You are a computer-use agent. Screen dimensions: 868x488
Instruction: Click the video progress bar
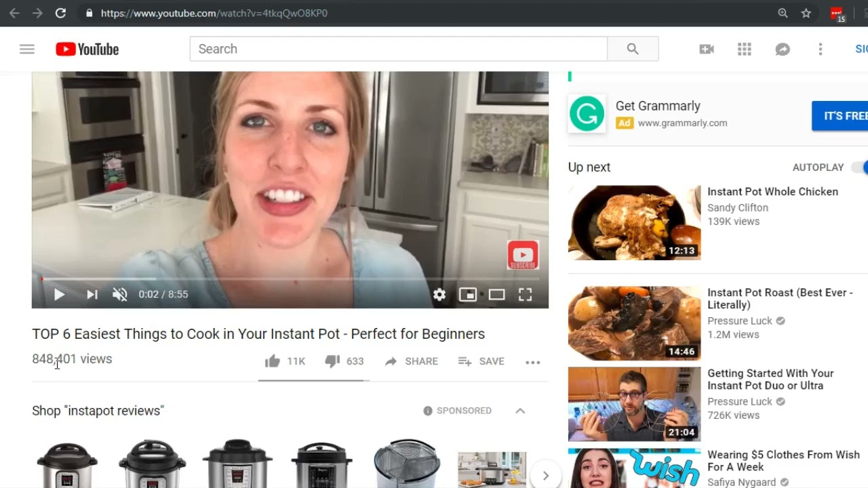point(290,279)
